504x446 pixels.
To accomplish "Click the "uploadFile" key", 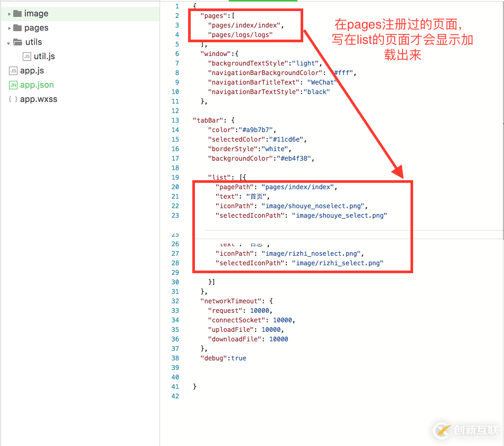I will pyautogui.click(x=231, y=330).
